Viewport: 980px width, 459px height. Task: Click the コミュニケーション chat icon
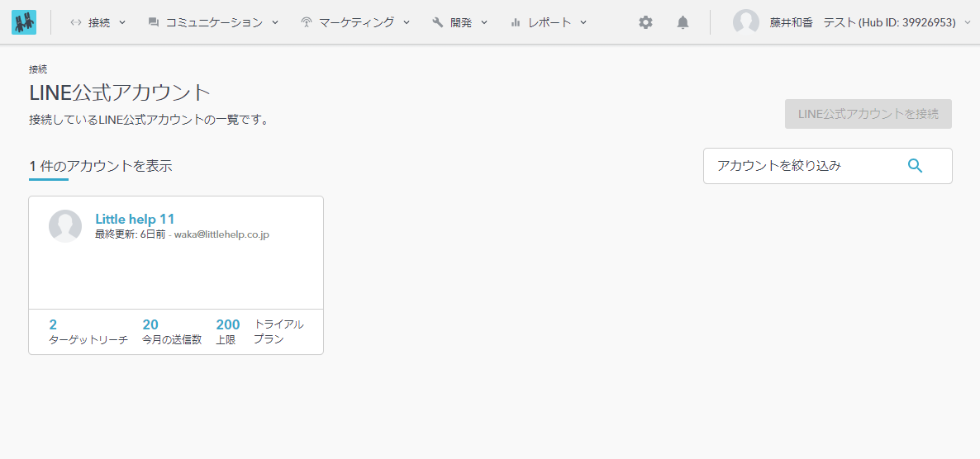pos(153,22)
